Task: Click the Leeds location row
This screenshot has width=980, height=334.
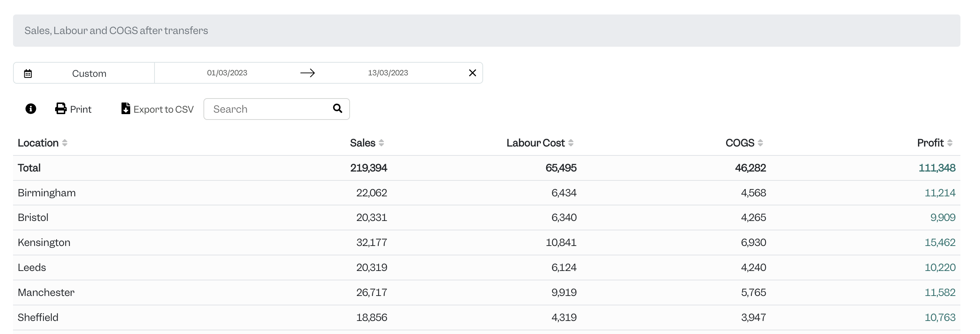Action: [x=487, y=268]
